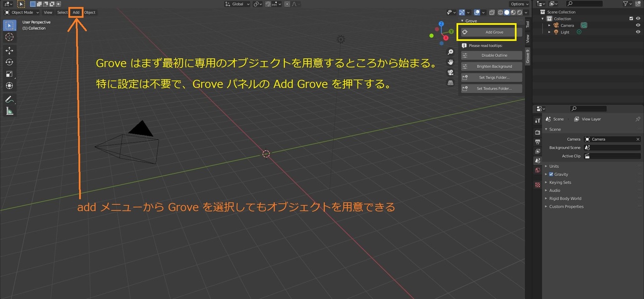Click the Set Twigs Folder button
The image size is (644, 299).
coord(491,77)
